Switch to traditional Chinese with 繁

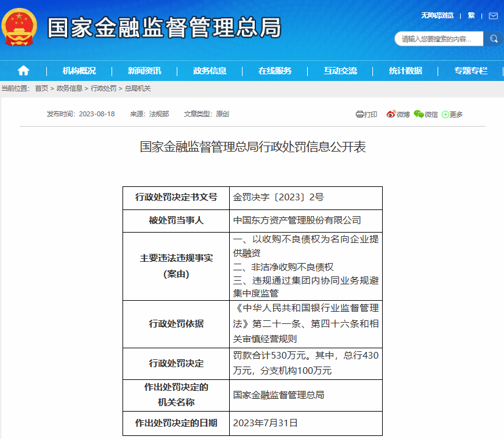471,16
